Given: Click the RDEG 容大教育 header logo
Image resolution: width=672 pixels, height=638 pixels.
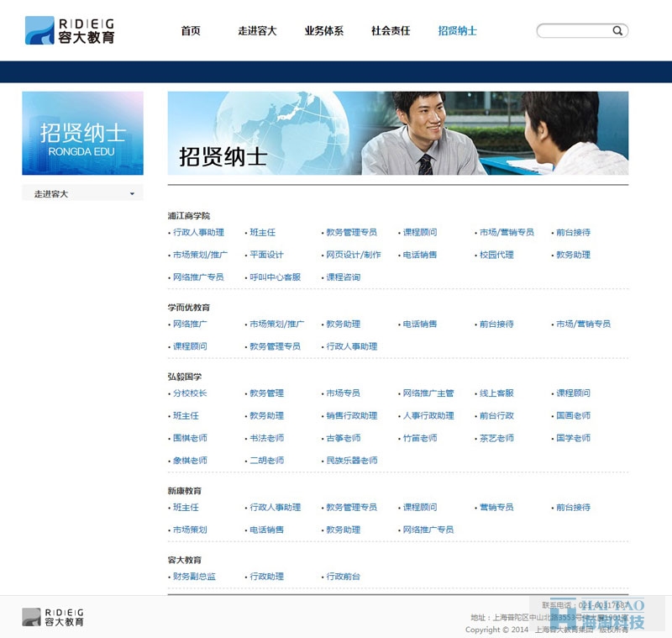Looking at the screenshot, I should 70,30.
